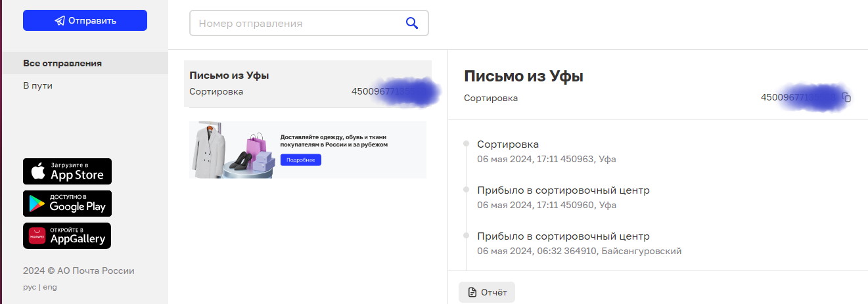Switch language to рус
Screen dimensions: 868x304
[x=30, y=287]
